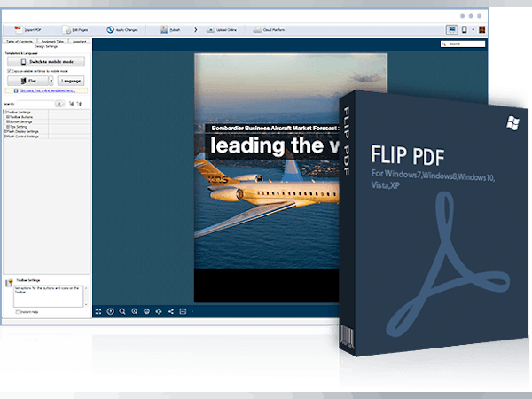
Task: Switch to the Table of Contents tab
Action: click(20, 41)
